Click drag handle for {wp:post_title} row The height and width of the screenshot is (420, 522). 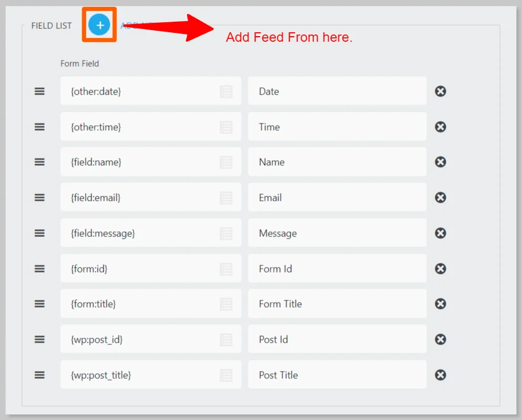coord(40,375)
